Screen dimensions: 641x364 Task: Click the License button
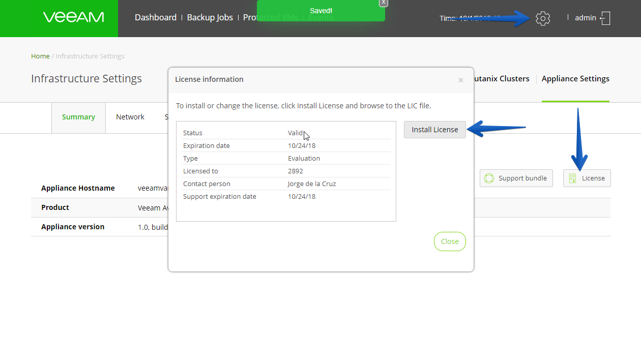tap(587, 178)
